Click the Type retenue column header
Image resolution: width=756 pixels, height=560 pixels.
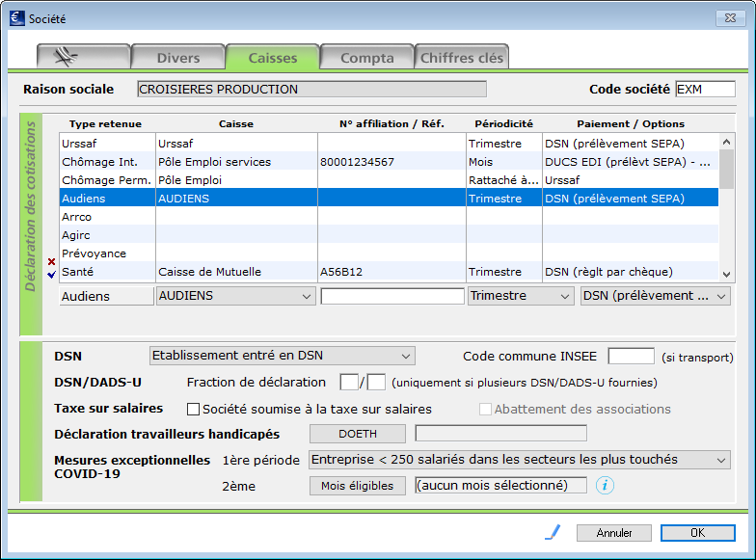point(105,123)
